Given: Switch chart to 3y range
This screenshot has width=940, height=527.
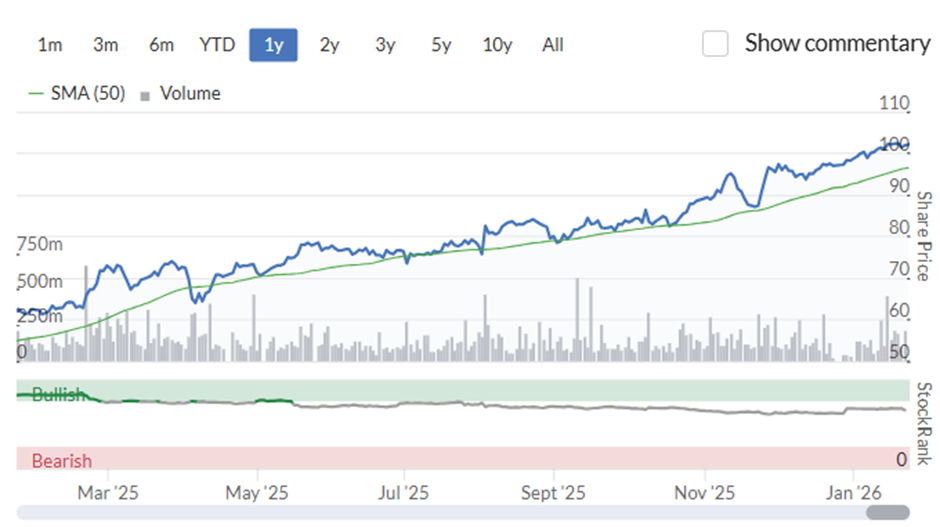Looking at the screenshot, I should 385,45.
